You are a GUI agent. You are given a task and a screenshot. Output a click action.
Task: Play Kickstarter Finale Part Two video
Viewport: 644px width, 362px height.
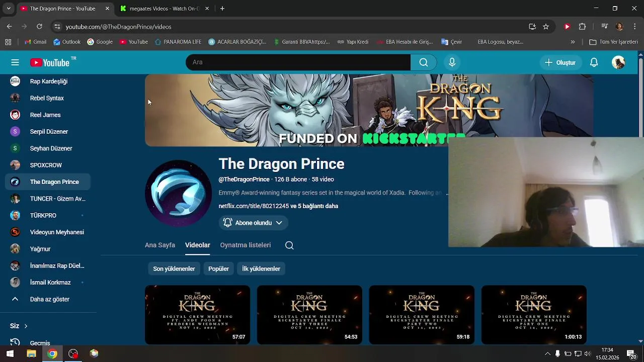[x=422, y=315]
